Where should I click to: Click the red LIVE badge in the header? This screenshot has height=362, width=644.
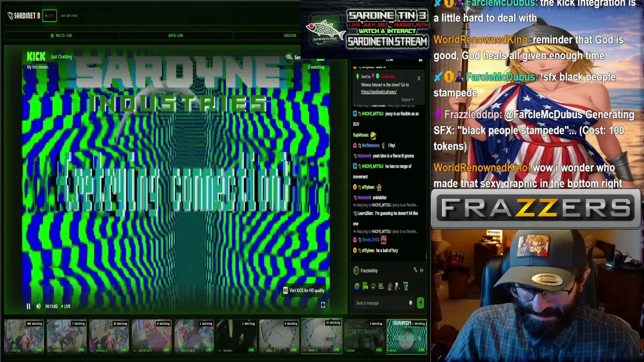49,16
